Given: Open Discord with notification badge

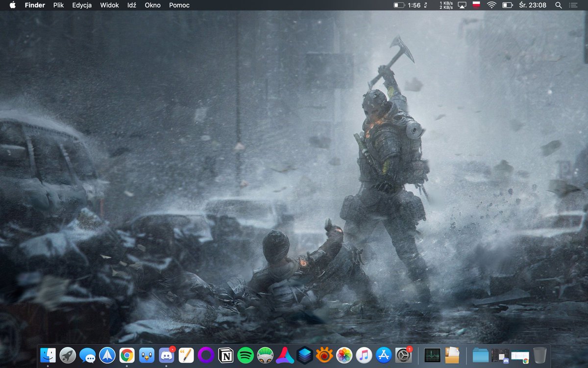Looking at the screenshot, I should point(167,355).
